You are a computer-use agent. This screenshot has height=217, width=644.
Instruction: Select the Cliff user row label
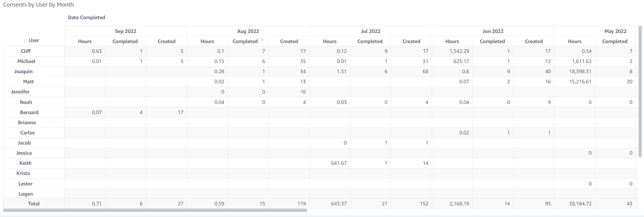pyautogui.click(x=26, y=51)
